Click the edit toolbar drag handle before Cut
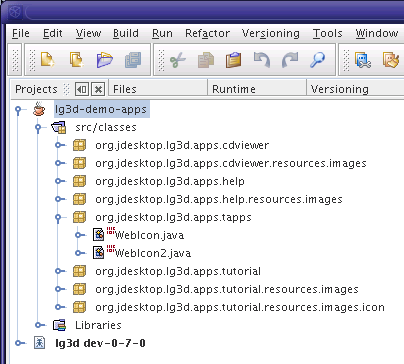 point(161,60)
